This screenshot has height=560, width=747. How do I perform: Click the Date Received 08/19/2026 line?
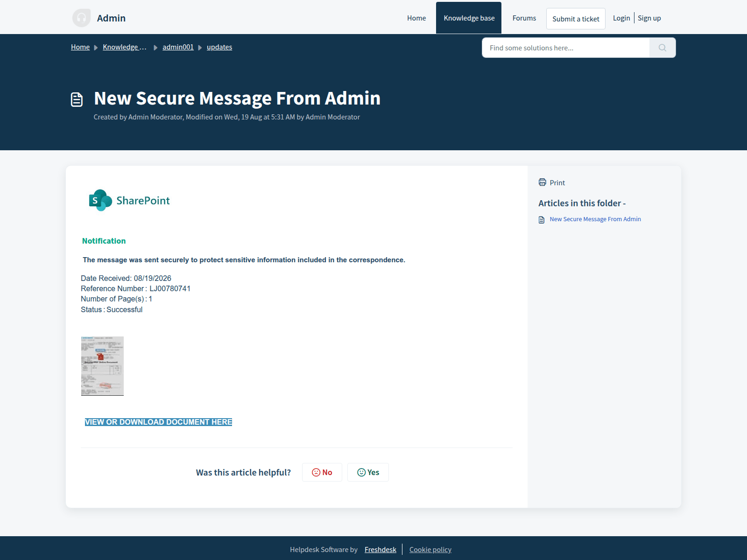tap(126, 278)
